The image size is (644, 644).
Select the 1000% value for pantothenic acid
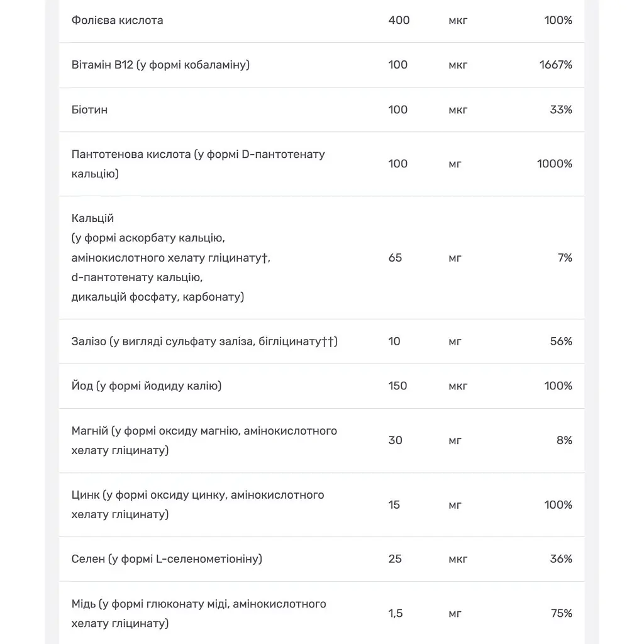click(x=555, y=164)
